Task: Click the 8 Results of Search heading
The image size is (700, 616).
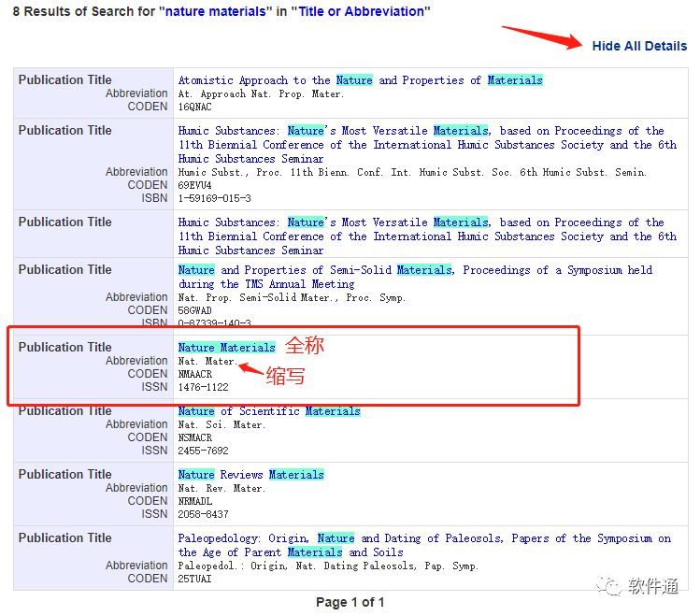Action: 221,11
